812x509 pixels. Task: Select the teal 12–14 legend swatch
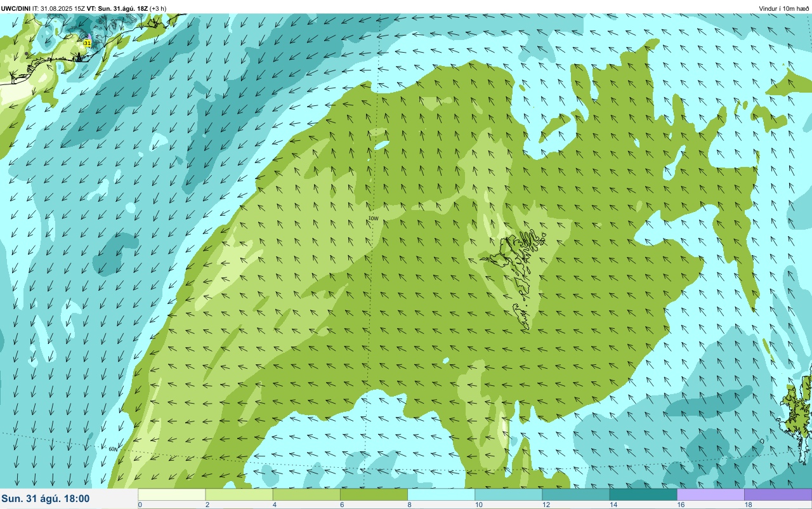[576, 494]
